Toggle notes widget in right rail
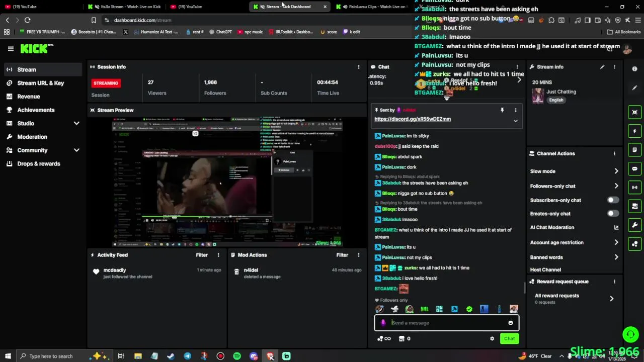The width and height of the screenshot is (644, 362). 634,150
